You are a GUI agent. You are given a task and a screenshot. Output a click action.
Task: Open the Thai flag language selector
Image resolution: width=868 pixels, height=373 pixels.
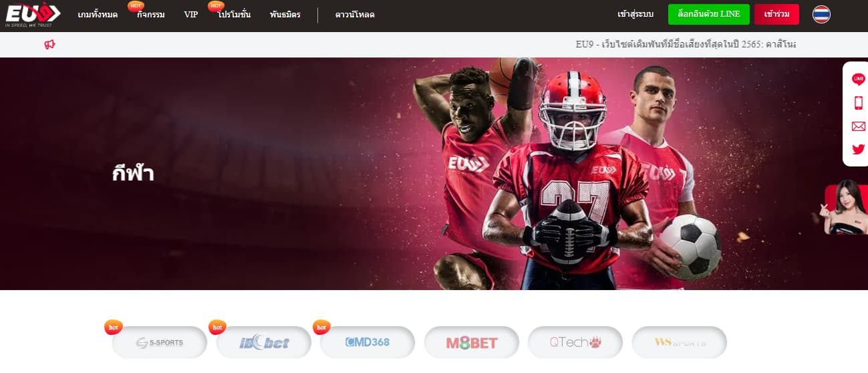(x=821, y=14)
